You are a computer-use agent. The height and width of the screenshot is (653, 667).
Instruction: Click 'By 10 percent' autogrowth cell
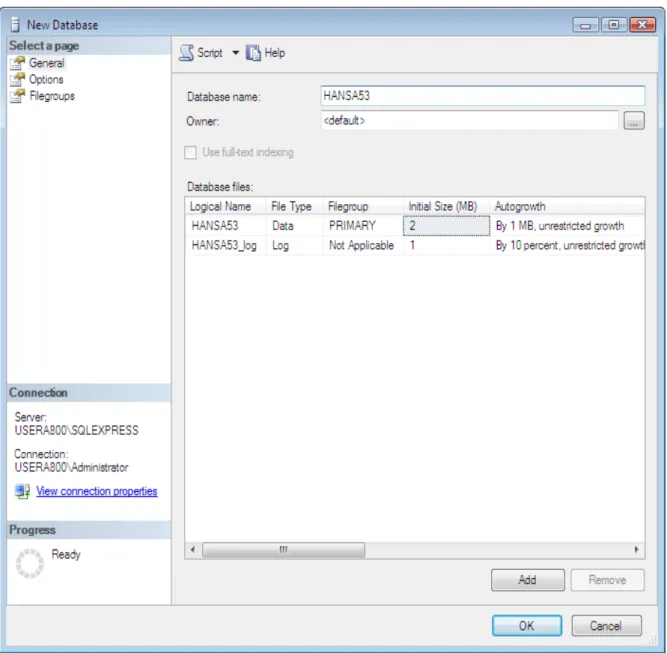[x=567, y=245]
